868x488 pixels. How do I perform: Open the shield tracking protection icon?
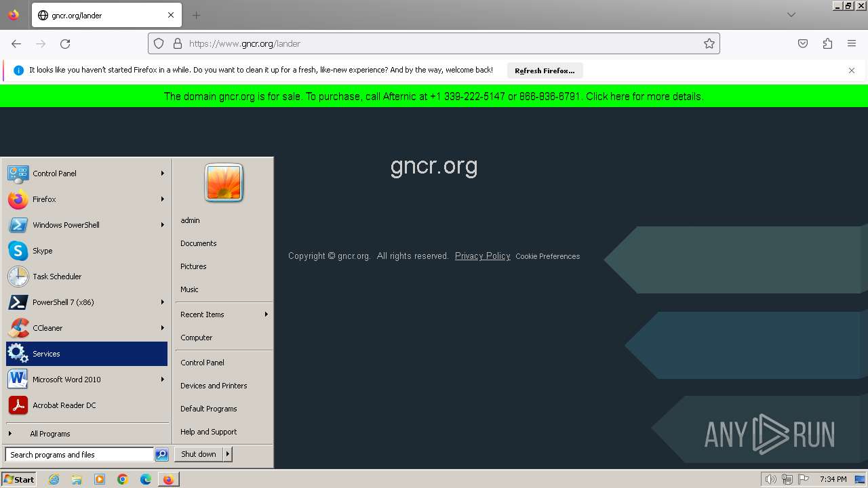click(x=159, y=43)
